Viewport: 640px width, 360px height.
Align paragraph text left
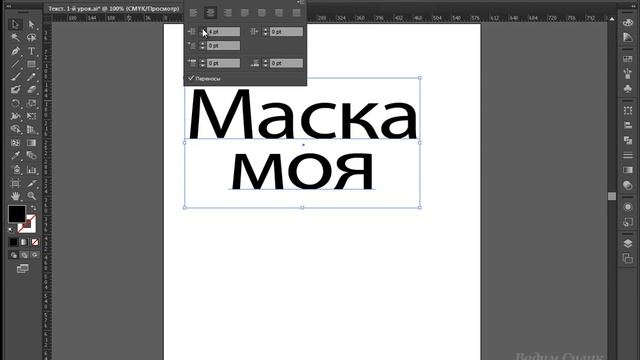point(193,13)
